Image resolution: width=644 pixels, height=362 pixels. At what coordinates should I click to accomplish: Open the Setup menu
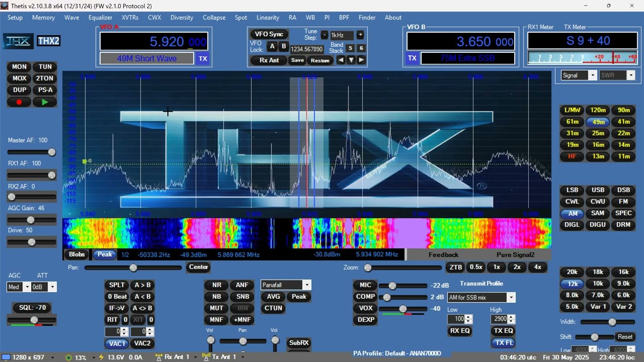point(15,17)
